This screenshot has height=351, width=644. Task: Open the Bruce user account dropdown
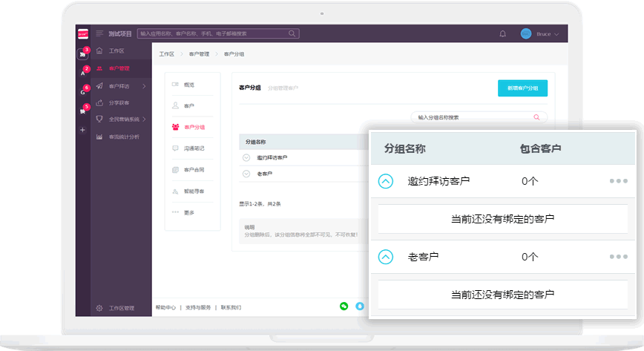pos(541,34)
